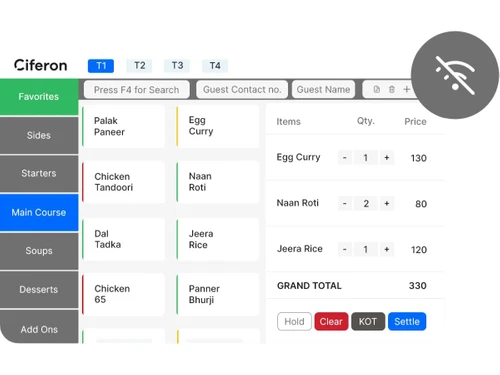
Task: Add Dal Tadka to the order
Action: click(x=123, y=239)
